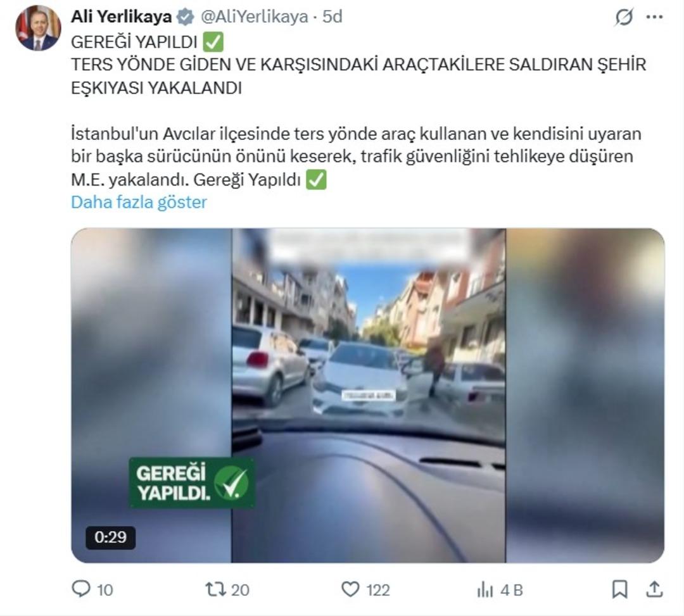This screenshot has height=616, width=684.
Task: Open Ali Yerlikaya's profile avatar
Action: [x=38, y=28]
